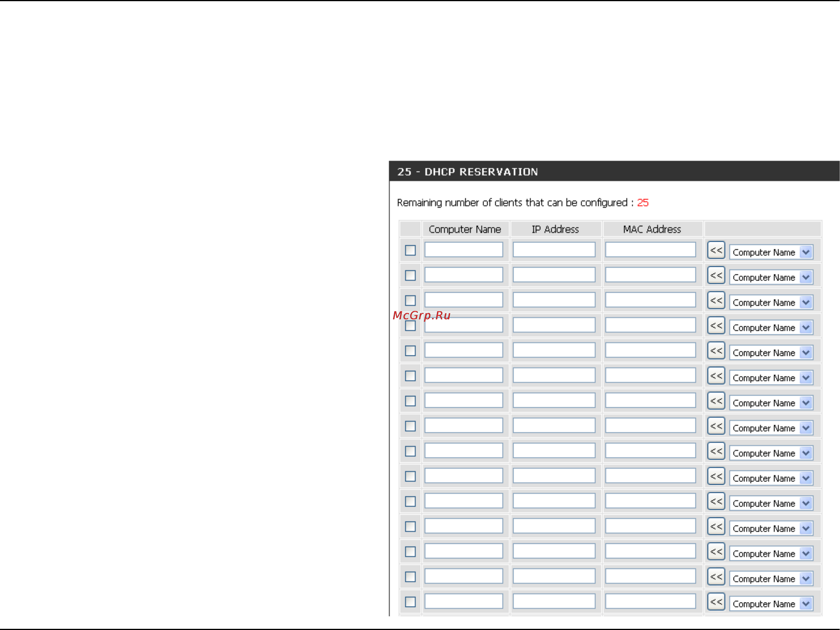Select the seventh row's IP Address field
Screen dimensions: 840x630
554,400
